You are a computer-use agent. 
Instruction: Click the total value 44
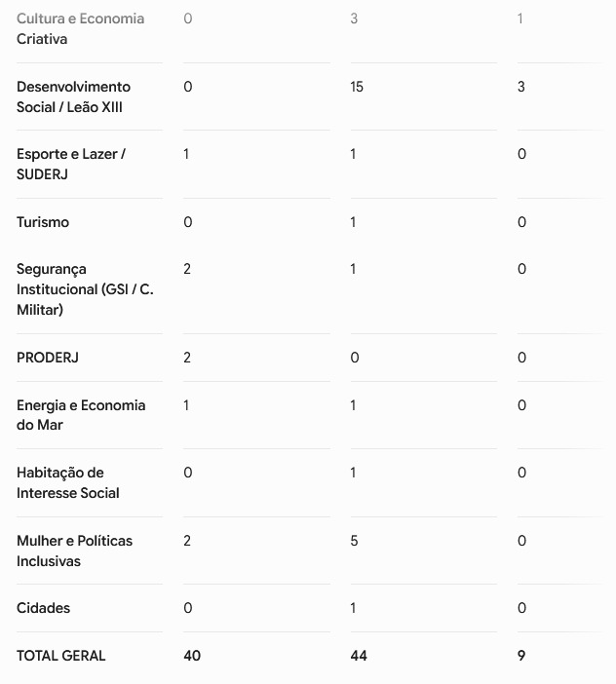click(x=359, y=656)
